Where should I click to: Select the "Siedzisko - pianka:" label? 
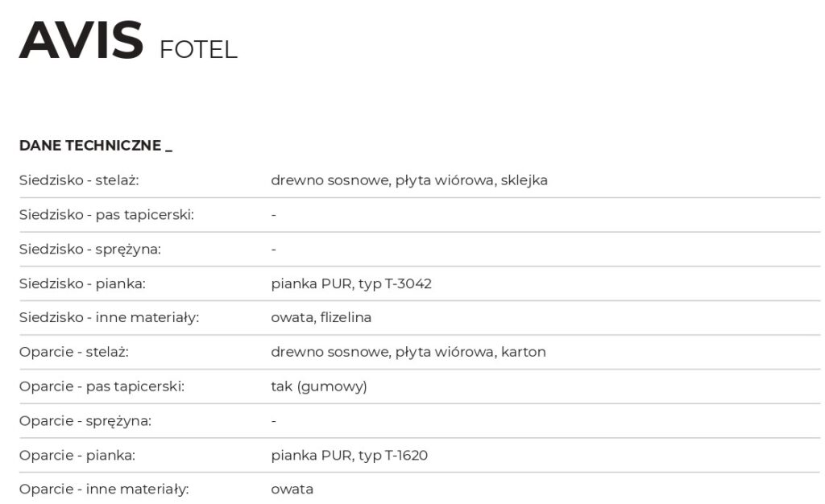click(82, 283)
